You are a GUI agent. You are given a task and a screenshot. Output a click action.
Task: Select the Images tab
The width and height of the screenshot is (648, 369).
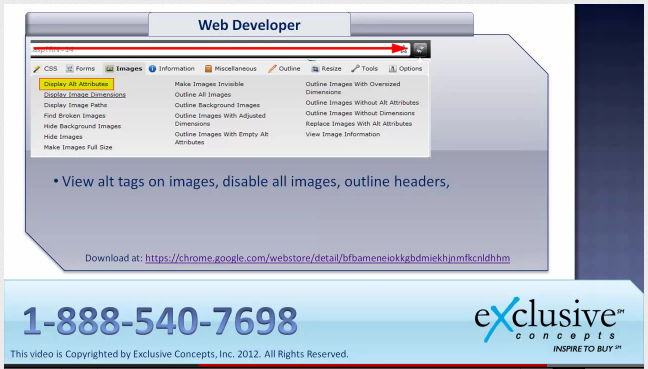(124, 69)
